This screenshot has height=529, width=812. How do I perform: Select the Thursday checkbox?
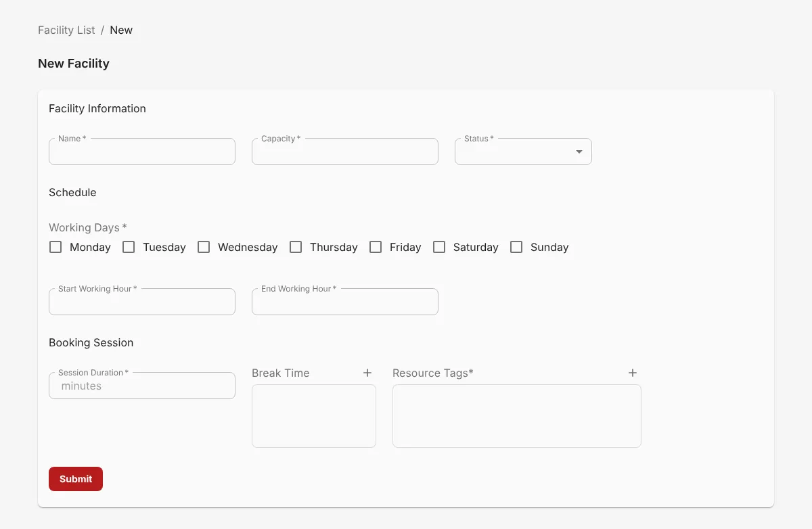(296, 247)
